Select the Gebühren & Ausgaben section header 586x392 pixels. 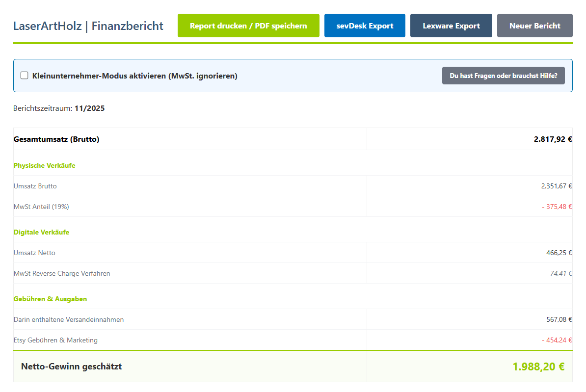50,299
